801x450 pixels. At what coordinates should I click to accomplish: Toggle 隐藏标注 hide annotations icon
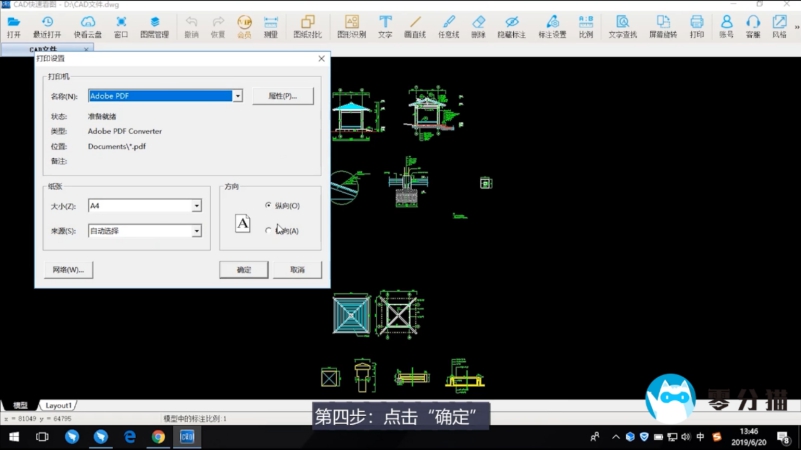click(511, 27)
